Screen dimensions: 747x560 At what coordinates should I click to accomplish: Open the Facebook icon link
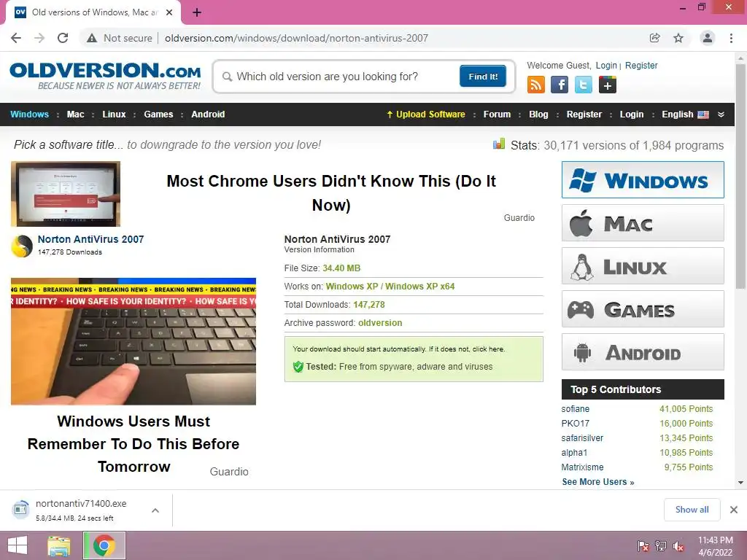560,85
